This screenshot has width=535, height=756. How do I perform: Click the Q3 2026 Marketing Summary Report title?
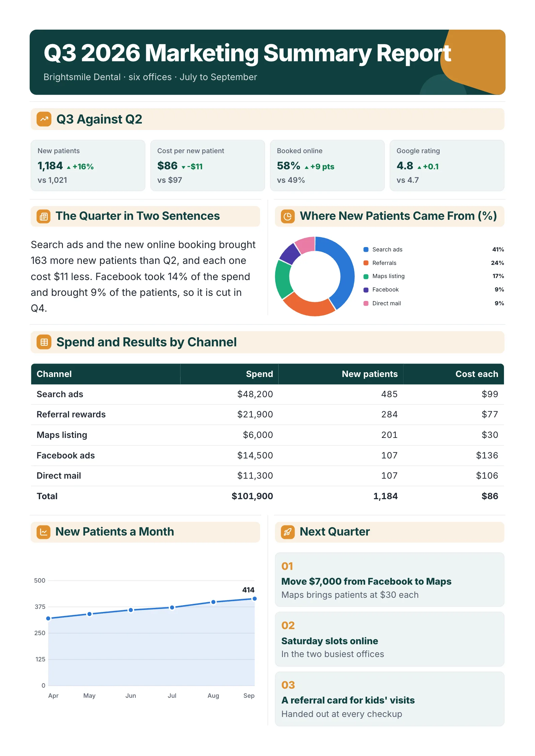point(247,53)
